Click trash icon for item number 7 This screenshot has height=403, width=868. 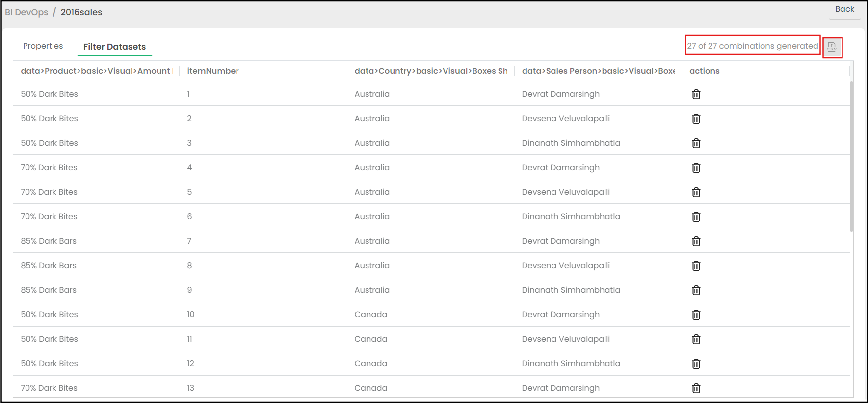pos(696,241)
